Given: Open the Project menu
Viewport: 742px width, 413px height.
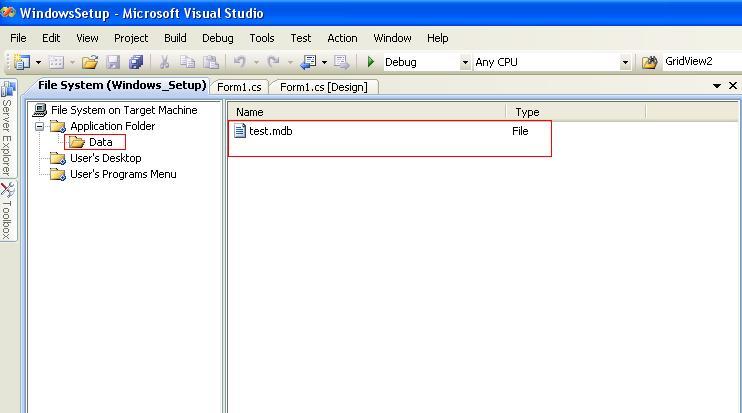Looking at the screenshot, I should [x=131, y=38].
